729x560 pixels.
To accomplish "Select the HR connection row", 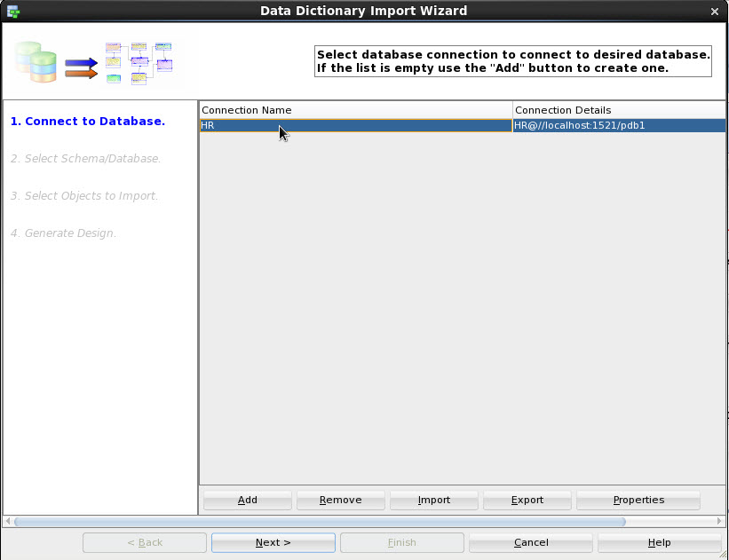I will point(355,125).
